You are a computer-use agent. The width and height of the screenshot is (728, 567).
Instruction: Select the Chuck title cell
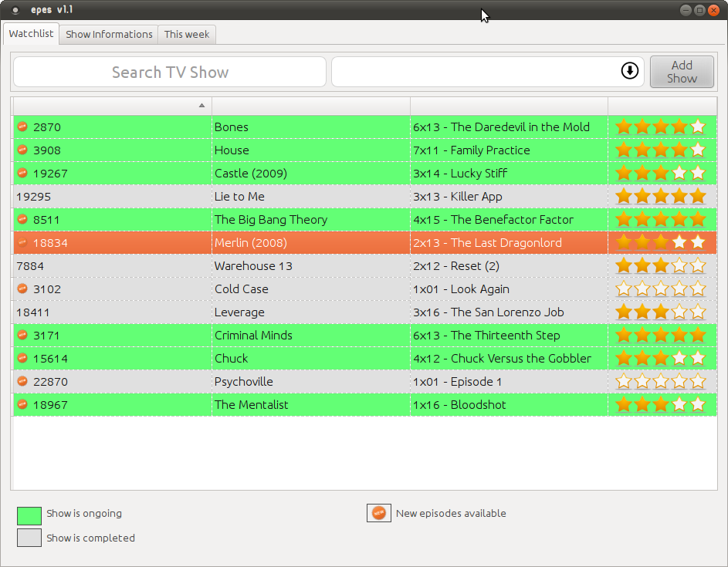coord(311,358)
